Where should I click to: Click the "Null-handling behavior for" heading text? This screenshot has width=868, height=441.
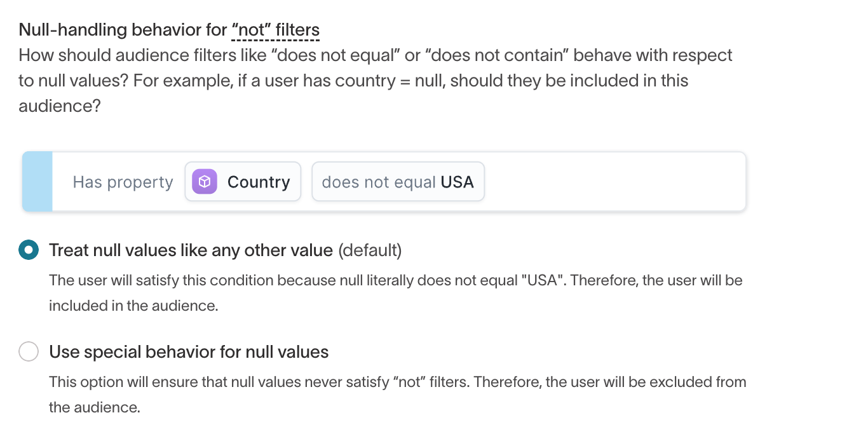pyautogui.click(x=122, y=30)
